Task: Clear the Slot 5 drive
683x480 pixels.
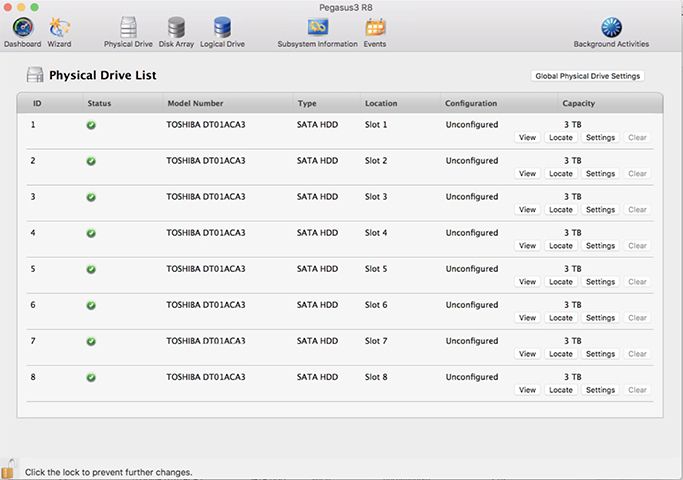Action: coord(637,282)
